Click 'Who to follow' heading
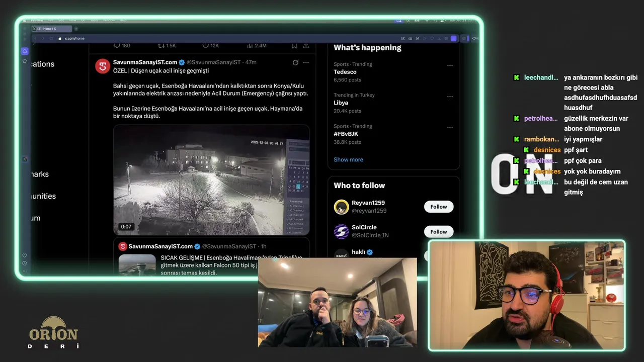 [359, 186]
